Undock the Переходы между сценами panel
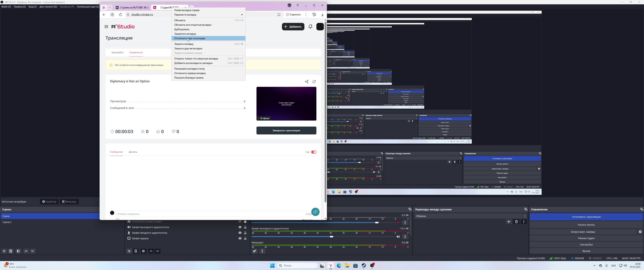 [x=526, y=209]
